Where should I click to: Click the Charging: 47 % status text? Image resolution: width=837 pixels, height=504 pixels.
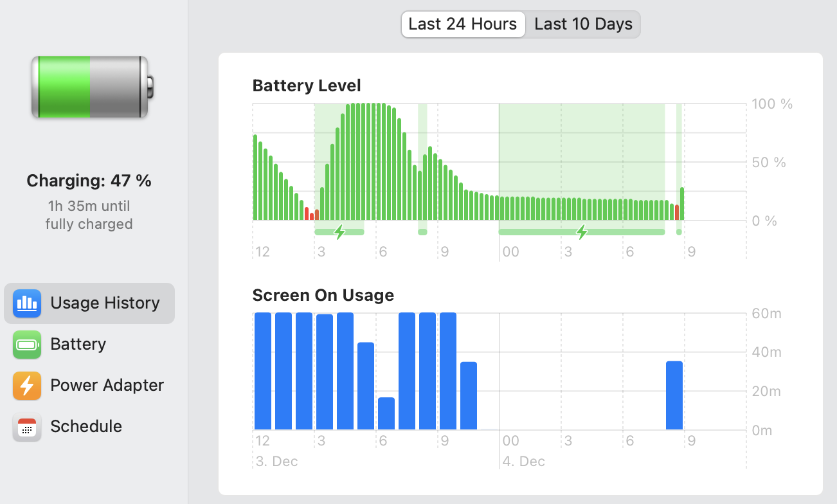point(89,181)
